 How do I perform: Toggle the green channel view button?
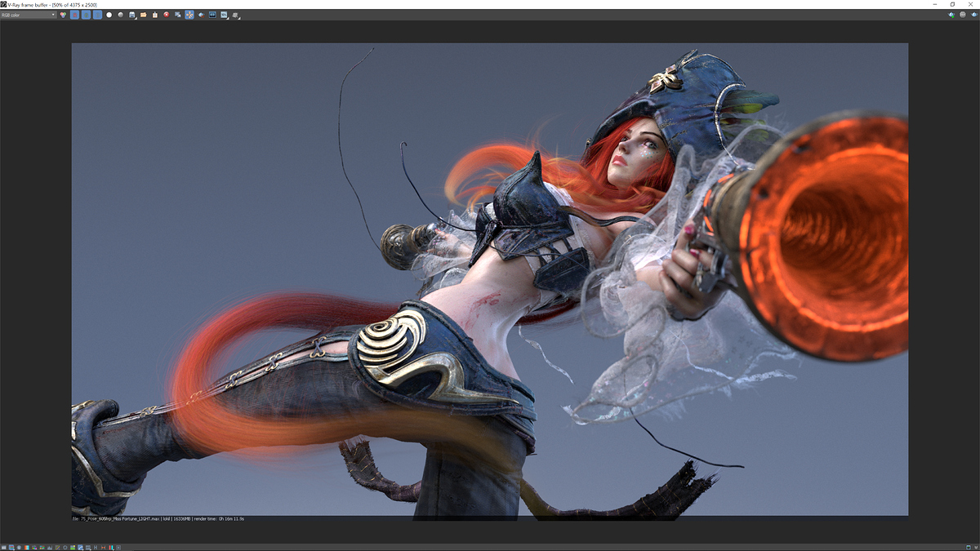[x=86, y=15]
